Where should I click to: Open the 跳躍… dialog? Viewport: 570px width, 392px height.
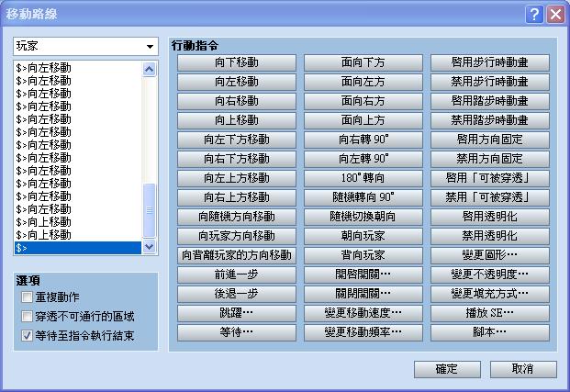pos(237,313)
